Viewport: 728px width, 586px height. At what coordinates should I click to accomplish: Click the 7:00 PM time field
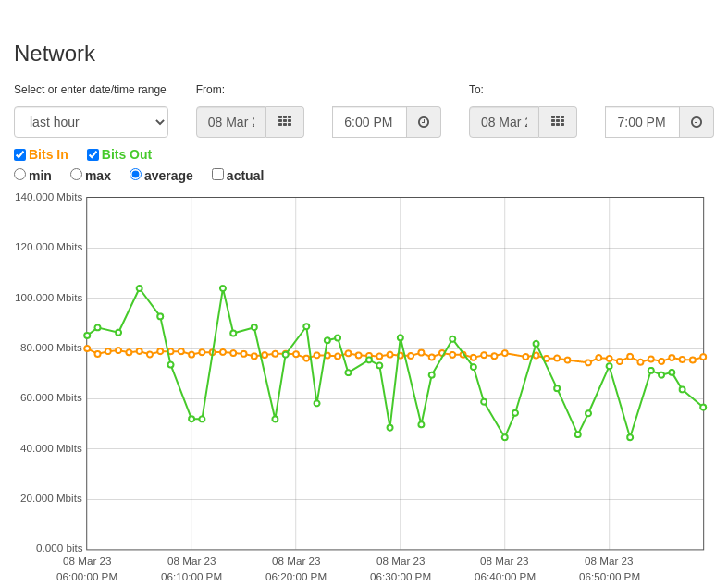643,122
